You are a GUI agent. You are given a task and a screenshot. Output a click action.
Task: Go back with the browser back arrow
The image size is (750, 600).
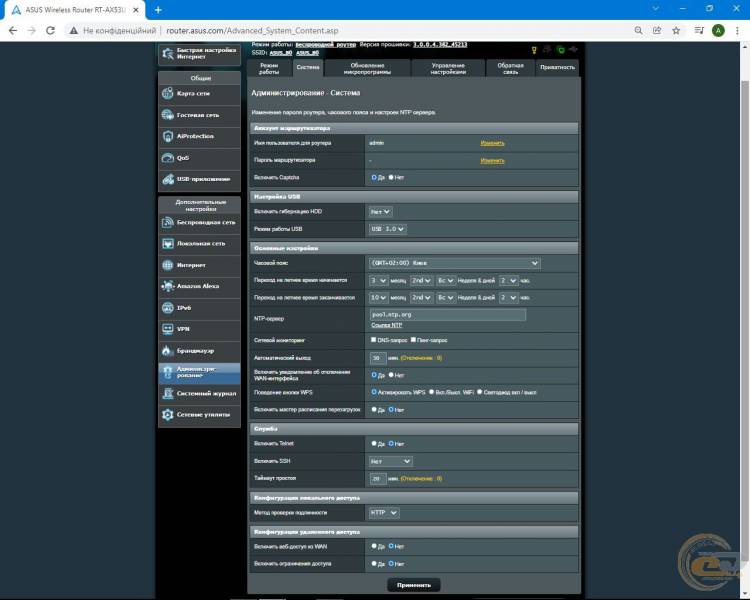click(x=13, y=31)
